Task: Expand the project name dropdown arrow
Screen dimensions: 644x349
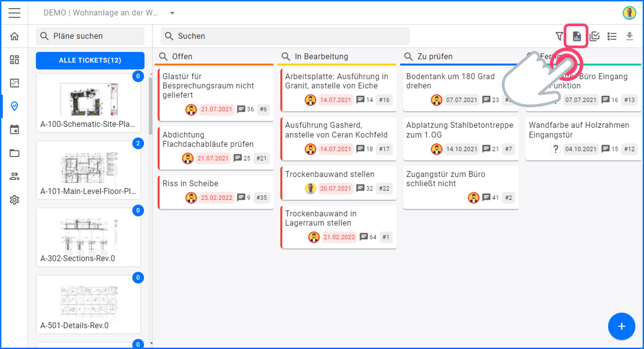Action: (x=172, y=13)
